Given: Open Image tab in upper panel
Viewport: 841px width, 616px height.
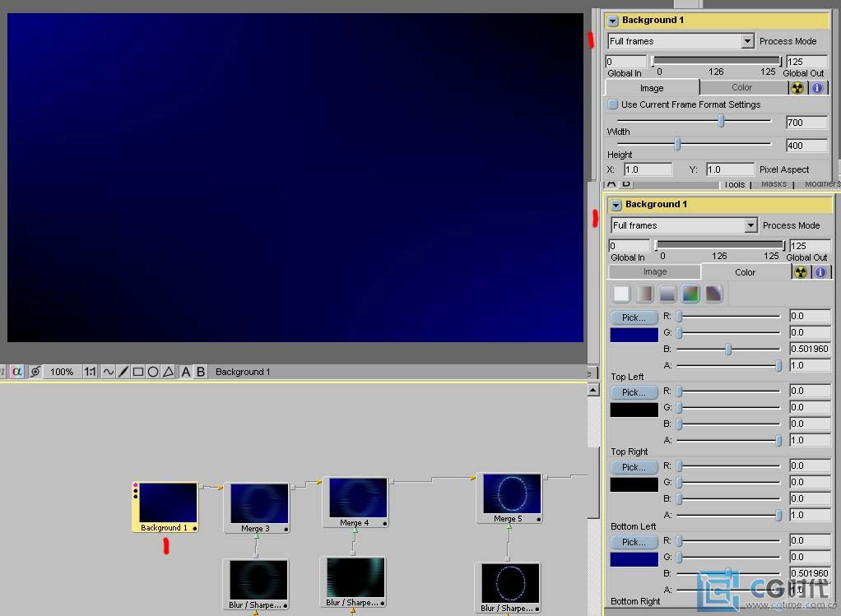Looking at the screenshot, I should point(652,88).
